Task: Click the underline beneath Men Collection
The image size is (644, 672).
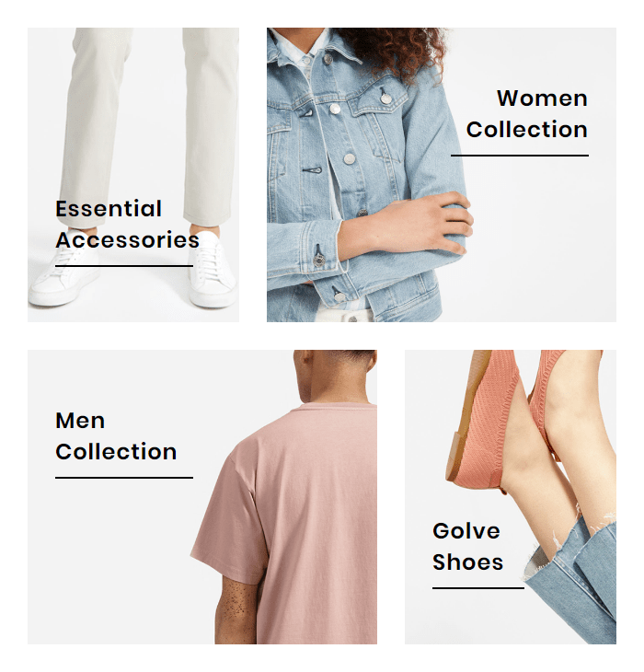Action: coord(124,478)
